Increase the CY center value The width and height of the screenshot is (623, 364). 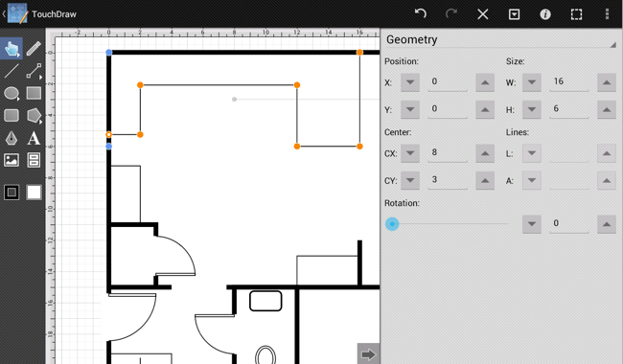coord(485,180)
